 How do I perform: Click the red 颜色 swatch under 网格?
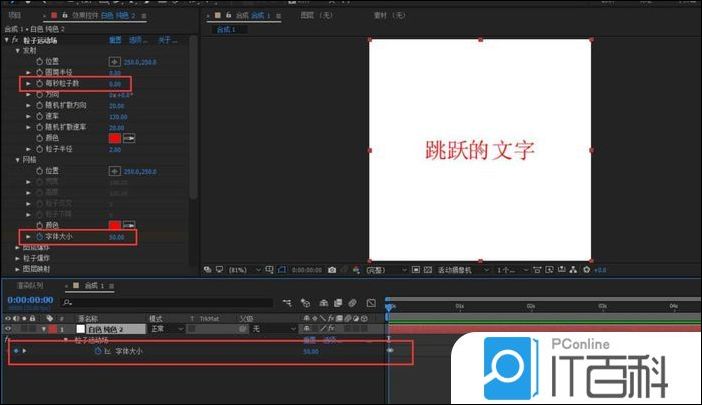[114, 226]
